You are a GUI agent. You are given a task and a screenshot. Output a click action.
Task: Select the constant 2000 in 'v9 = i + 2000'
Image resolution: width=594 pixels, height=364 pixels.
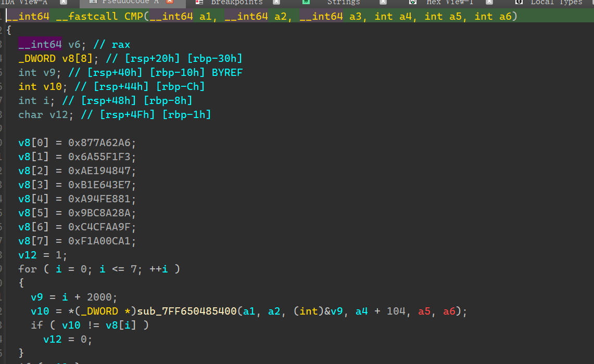click(x=99, y=296)
